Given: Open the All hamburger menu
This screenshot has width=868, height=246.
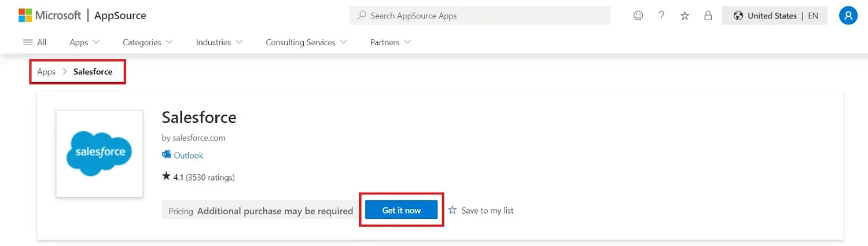Looking at the screenshot, I should click(35, 42).
